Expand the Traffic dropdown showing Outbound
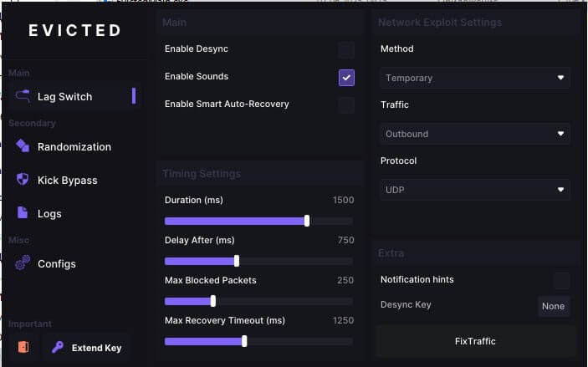The width and height of the screenshot is (588, 367). click(474, 134)
